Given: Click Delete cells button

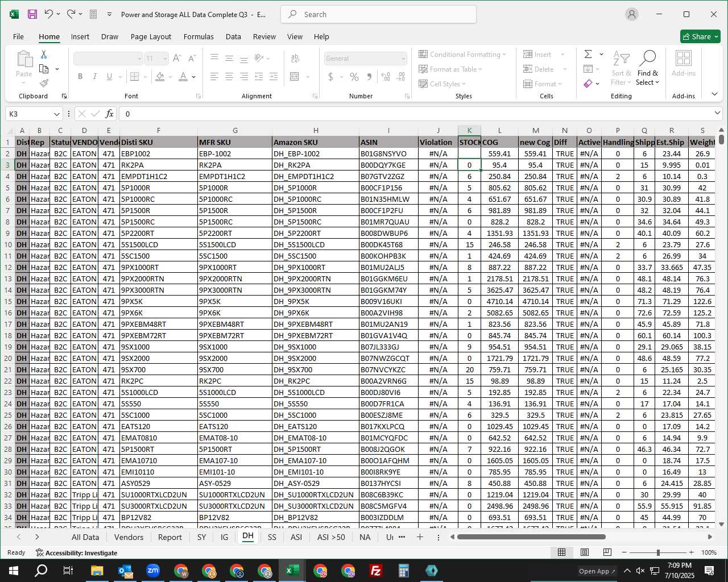Looking at the screenshot, I should click(545, 69).
